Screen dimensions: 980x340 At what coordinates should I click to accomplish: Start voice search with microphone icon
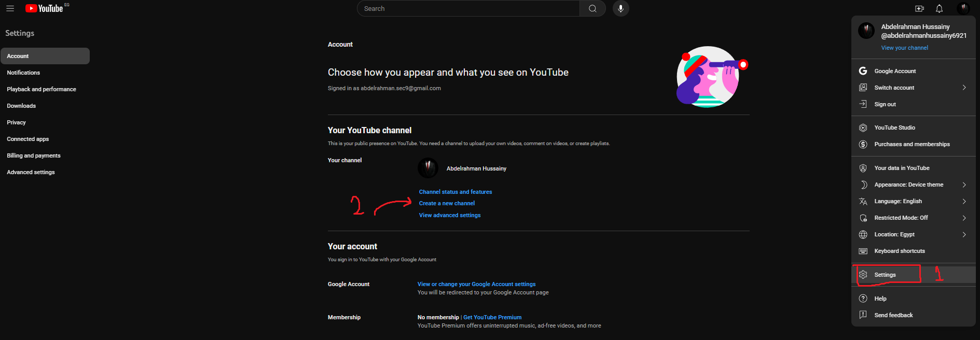tap(620, 8)
